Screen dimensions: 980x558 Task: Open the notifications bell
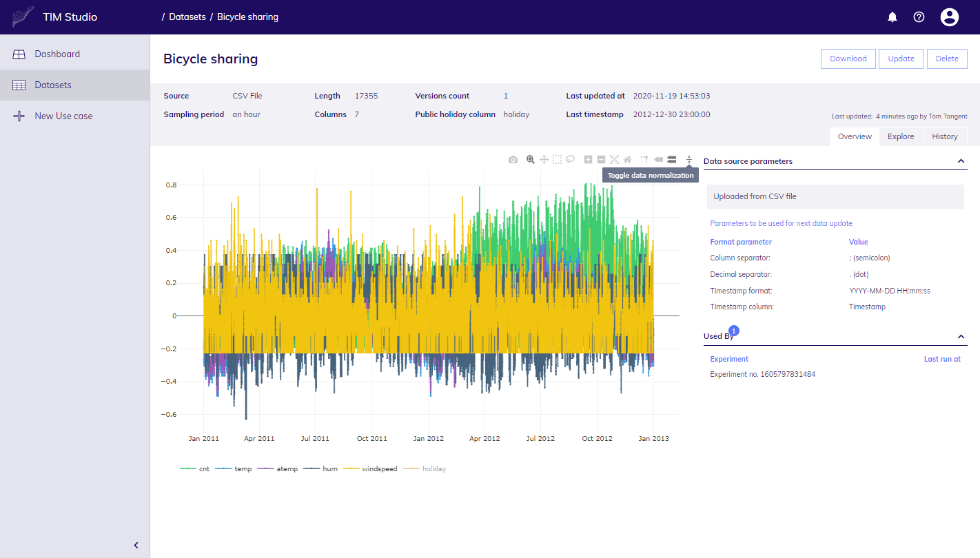click(x=892, y=17)
